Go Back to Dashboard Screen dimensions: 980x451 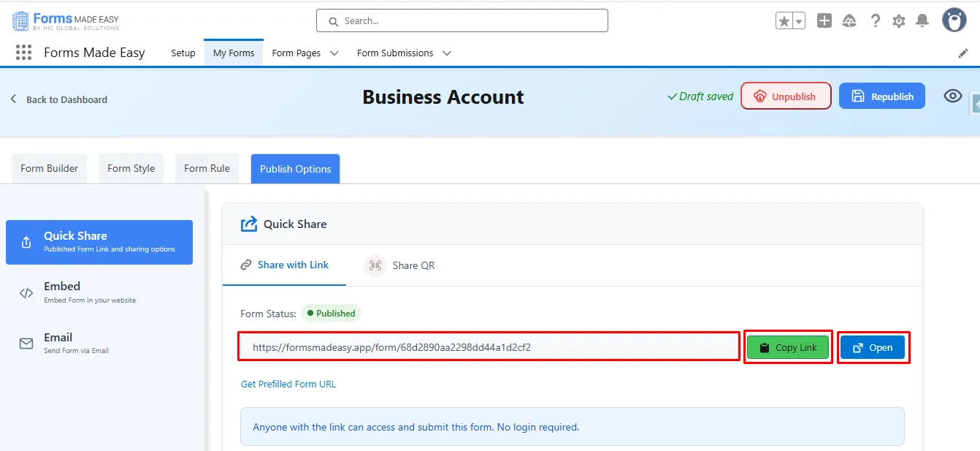pyautogui.click(x=59, y=99)
